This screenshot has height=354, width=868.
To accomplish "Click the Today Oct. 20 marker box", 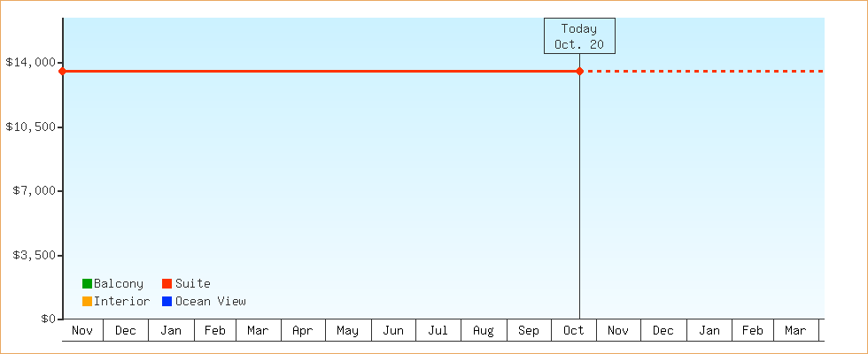I will pos(579,36).
